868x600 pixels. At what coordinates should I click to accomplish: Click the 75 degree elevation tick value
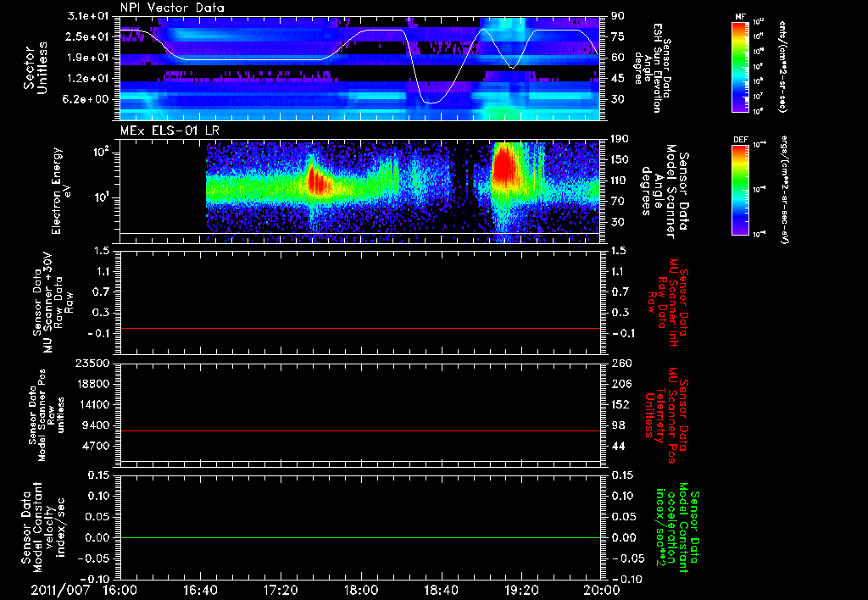click(x=618, y=36)
